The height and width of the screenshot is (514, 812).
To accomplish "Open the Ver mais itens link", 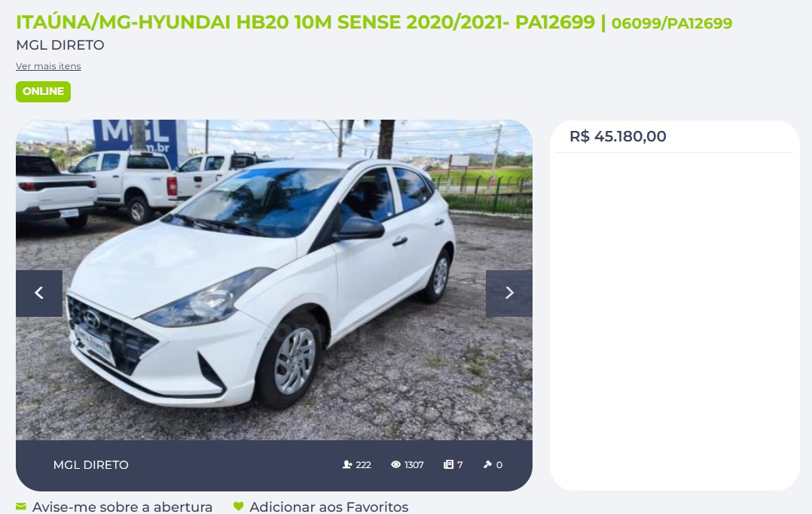I will point(48,66).
